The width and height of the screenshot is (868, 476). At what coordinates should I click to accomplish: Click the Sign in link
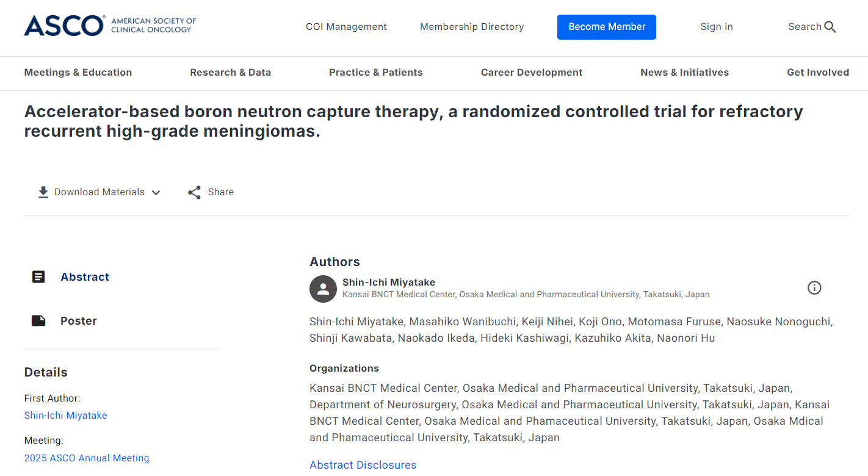(x=716, y=27)
